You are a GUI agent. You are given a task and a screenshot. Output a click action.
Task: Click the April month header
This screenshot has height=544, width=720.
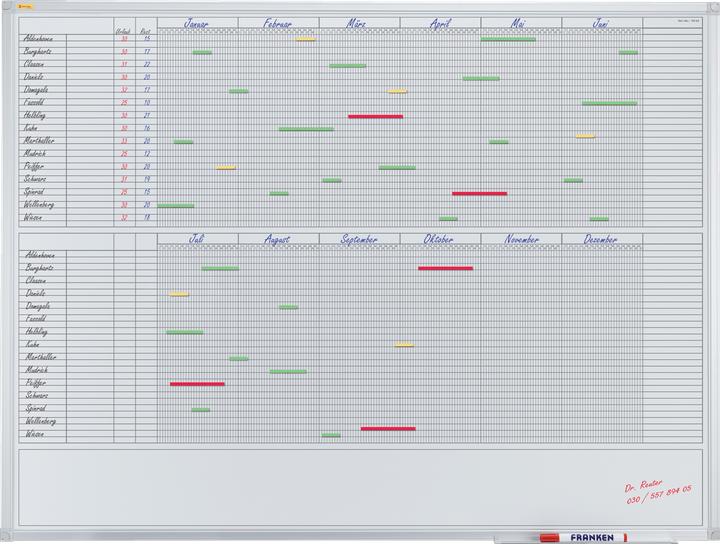[440, 23]
